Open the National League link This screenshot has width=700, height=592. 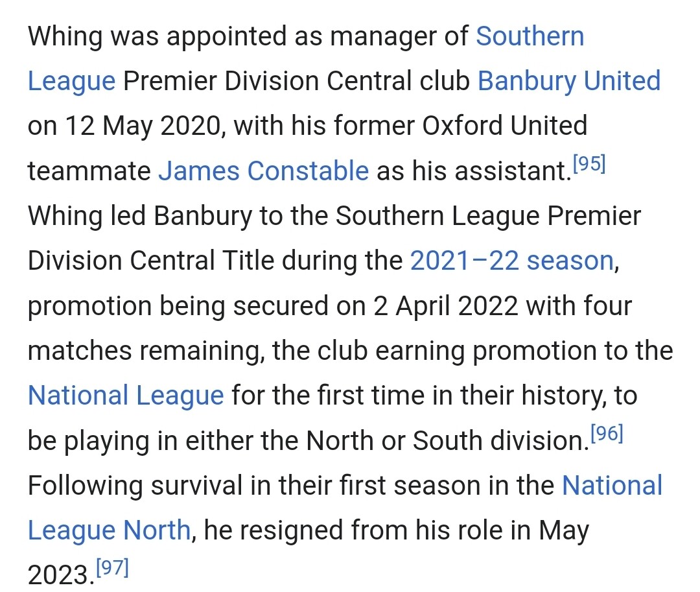coord(126,396)
